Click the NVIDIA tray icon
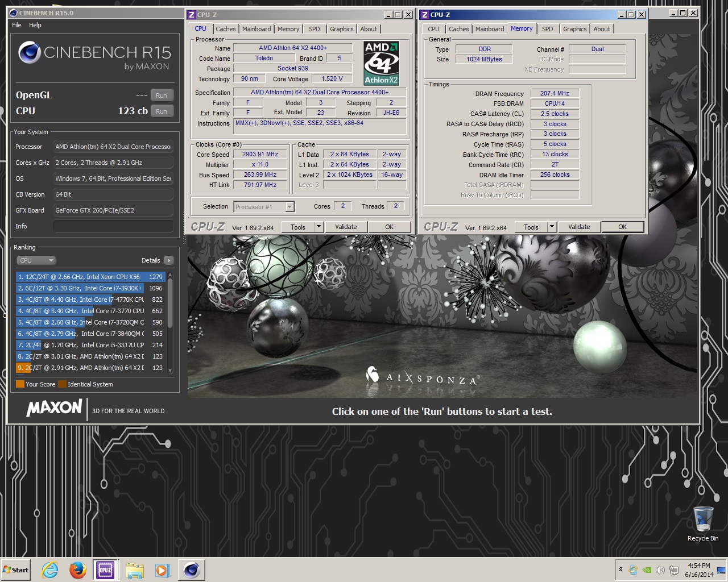This screenshot has width=728, height=582. 647,570
